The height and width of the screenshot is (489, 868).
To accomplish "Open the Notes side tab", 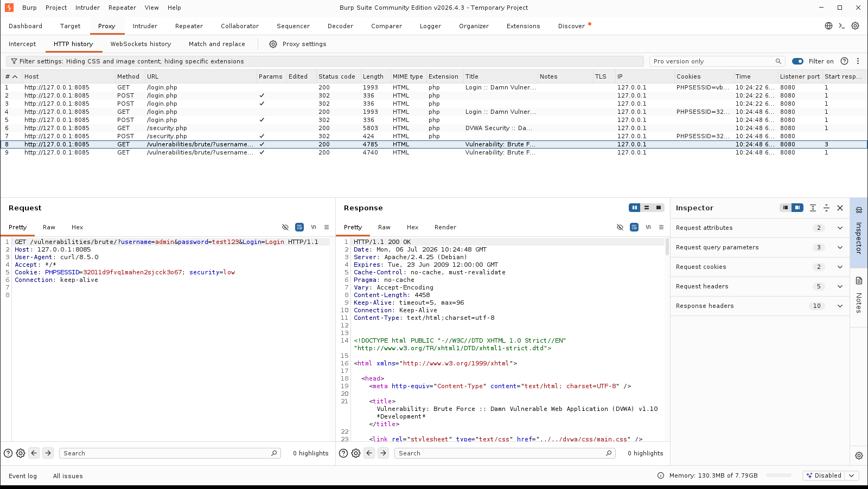I will (859, 297).
